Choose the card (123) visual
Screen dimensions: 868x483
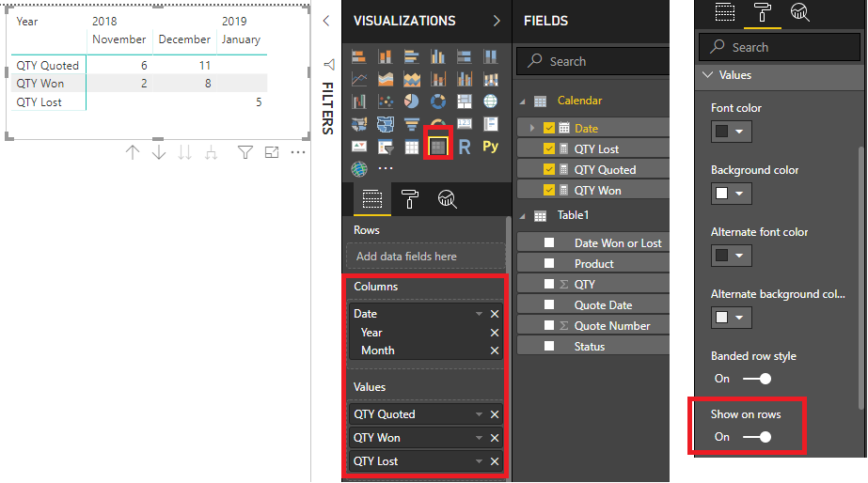coord(464,124)
